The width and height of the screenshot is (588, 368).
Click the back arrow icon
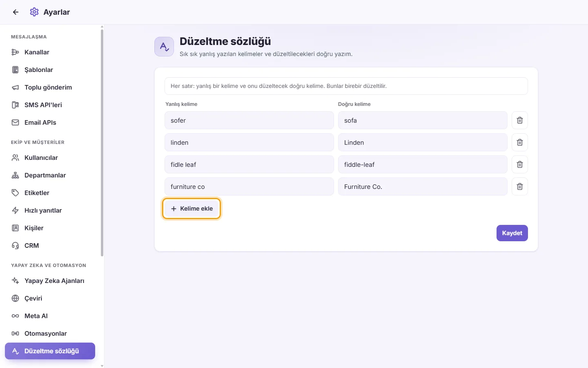16,12
